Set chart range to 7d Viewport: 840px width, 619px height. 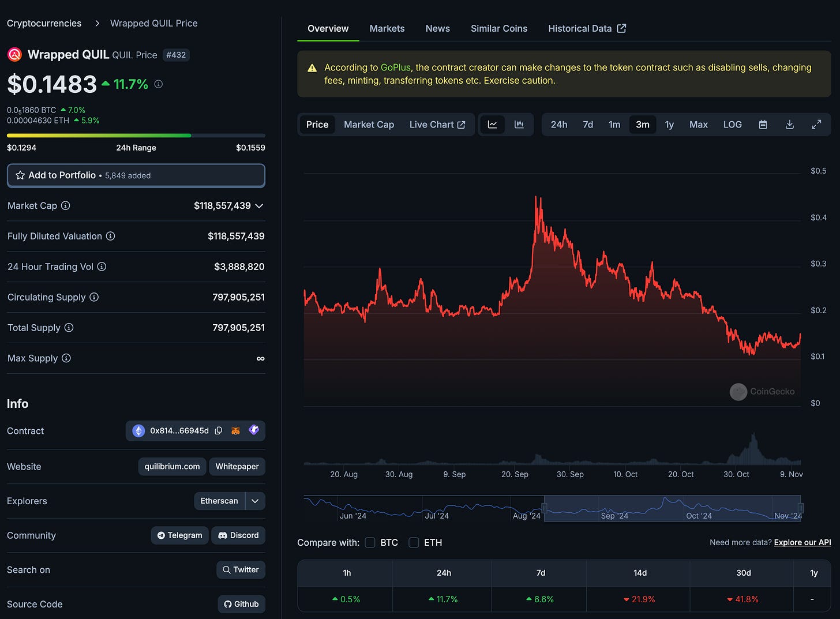(x=588, y=125)
